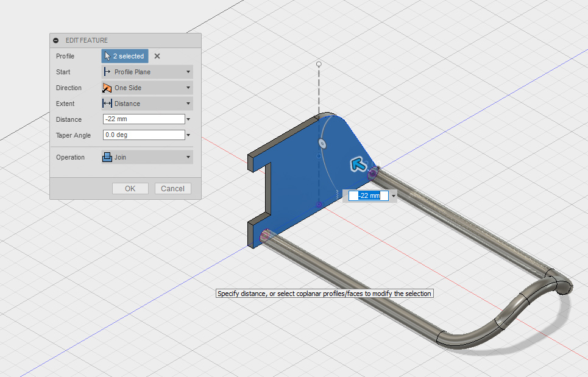
Task: Cancel the edit feature dialog
Action: [x=172, y=189]
